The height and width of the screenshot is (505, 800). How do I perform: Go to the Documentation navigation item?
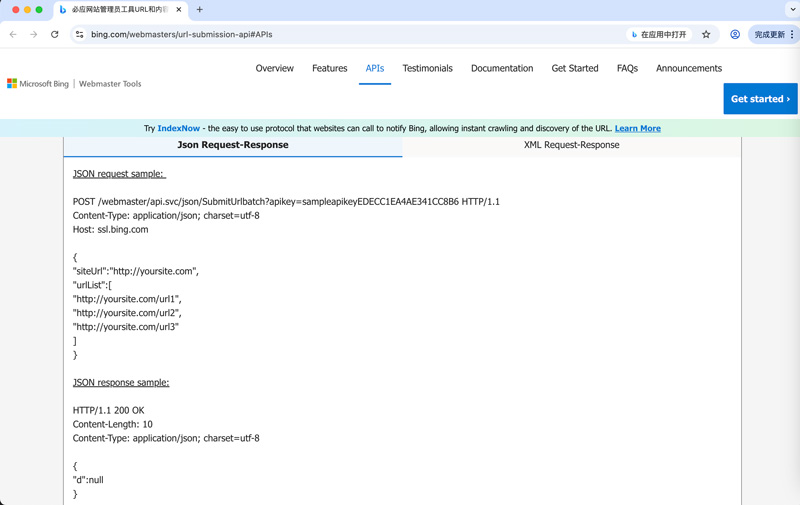(502, 68)
